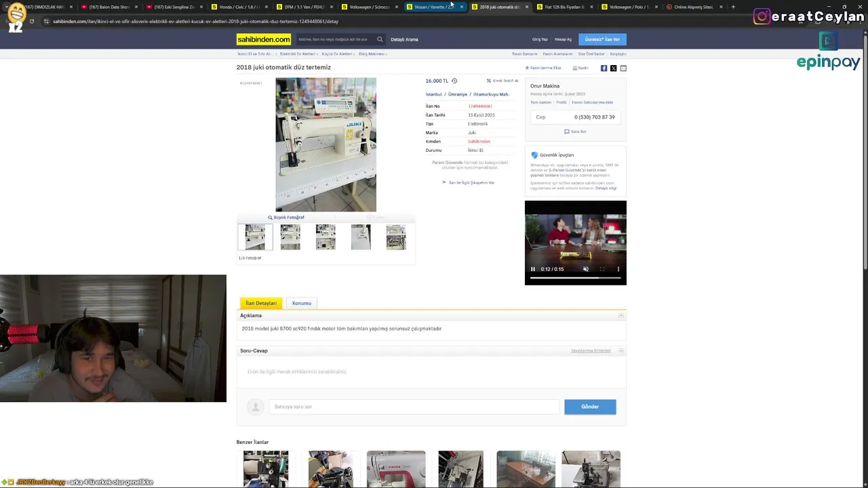Click Ücretsiz İlan Ver button
The height and width of the screenshot is (488, 868).
coord(602,39)
